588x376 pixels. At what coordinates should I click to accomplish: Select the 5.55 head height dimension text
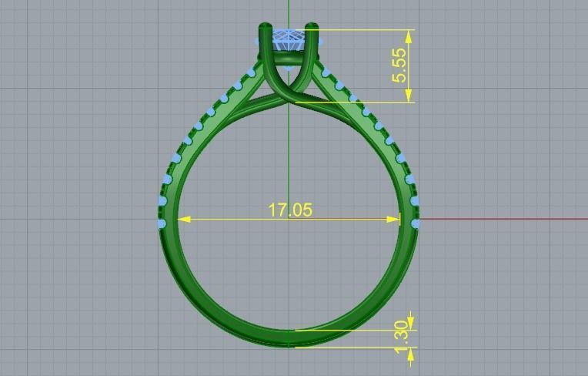pos(399,65)
